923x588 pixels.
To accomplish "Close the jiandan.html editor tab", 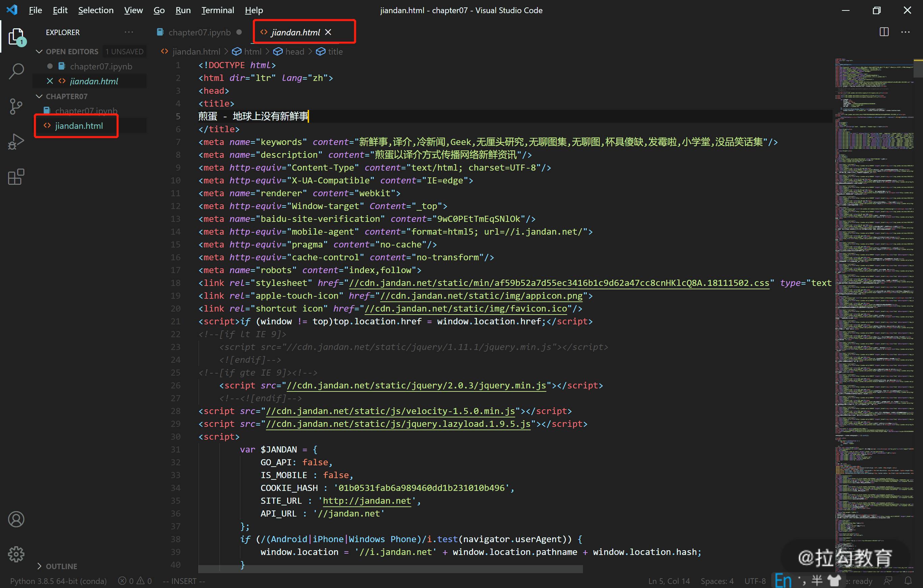I will pos(328,33).
